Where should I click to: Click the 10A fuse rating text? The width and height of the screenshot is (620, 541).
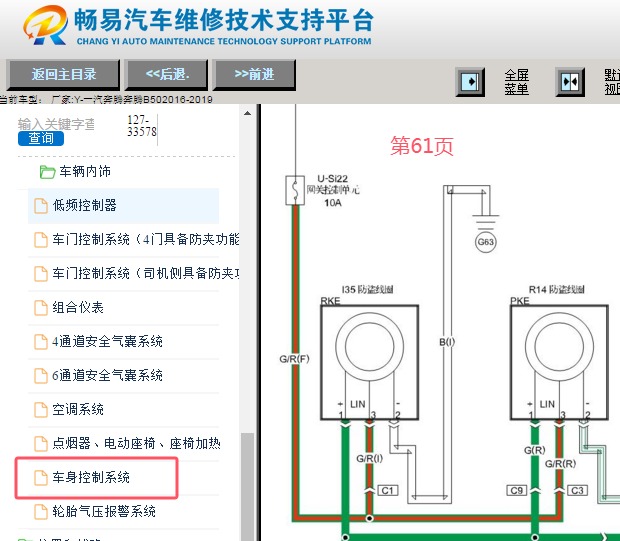pyautogui.click(x=333, y=203)
